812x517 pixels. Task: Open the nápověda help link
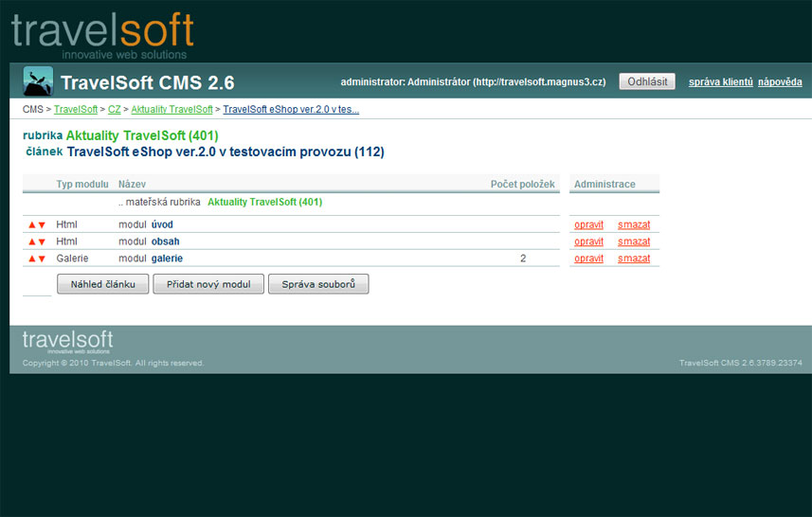click(x=780, y=81)
